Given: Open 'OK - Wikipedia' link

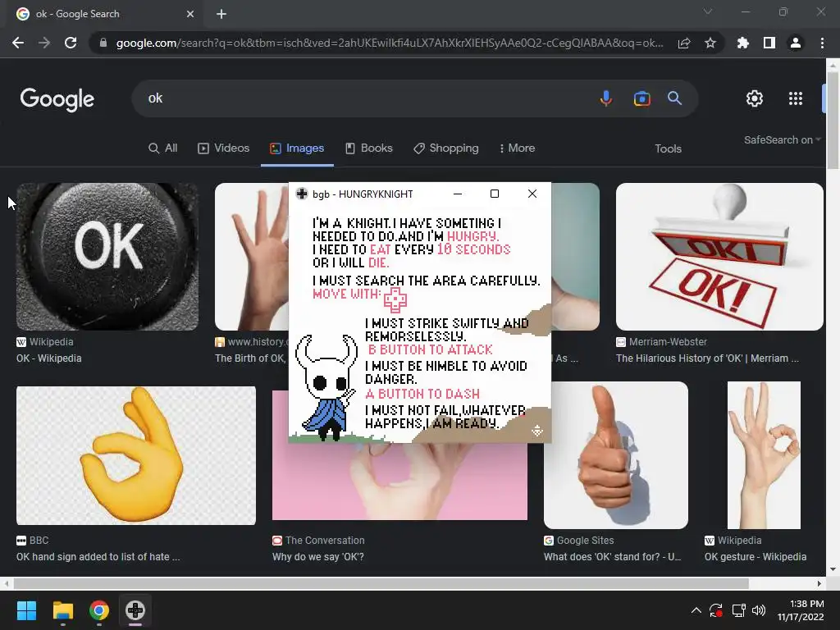Looking at the screenshot, I should coord(48,358).
